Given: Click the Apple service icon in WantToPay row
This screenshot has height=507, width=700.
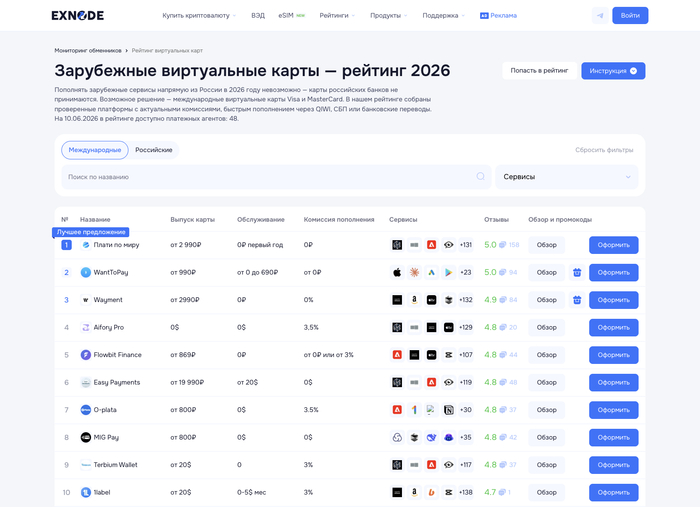Looking at the screenshot, I should [397, 272].
